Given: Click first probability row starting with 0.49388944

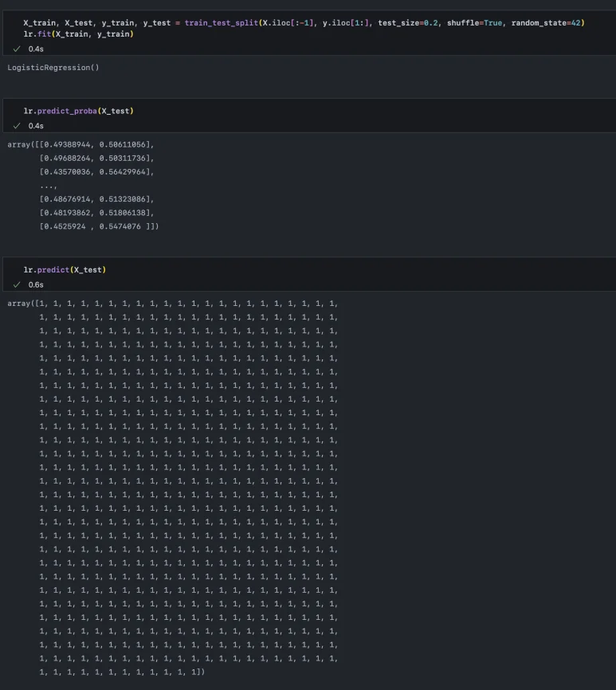Looking at the screenshot, I should [x=96, y=145].
